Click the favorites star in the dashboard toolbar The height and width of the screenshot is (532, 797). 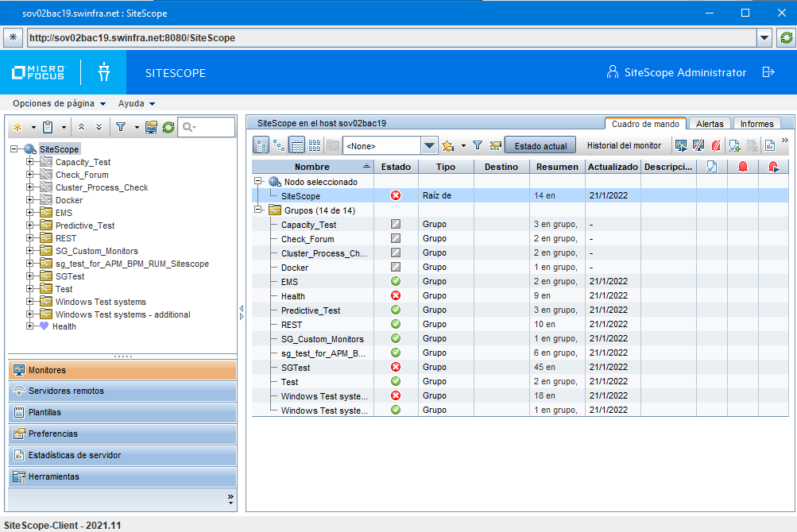[x=449, y=145]
